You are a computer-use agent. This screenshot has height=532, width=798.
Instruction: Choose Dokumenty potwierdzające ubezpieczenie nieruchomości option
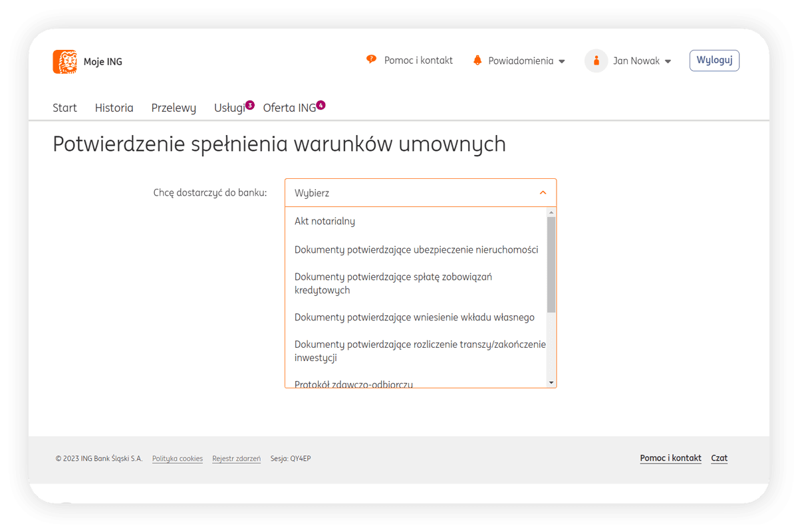pos(416,250)
